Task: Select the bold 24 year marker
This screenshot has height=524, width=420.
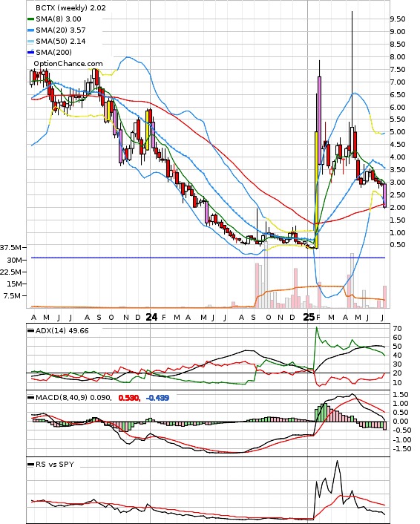Action: point(151,317)
